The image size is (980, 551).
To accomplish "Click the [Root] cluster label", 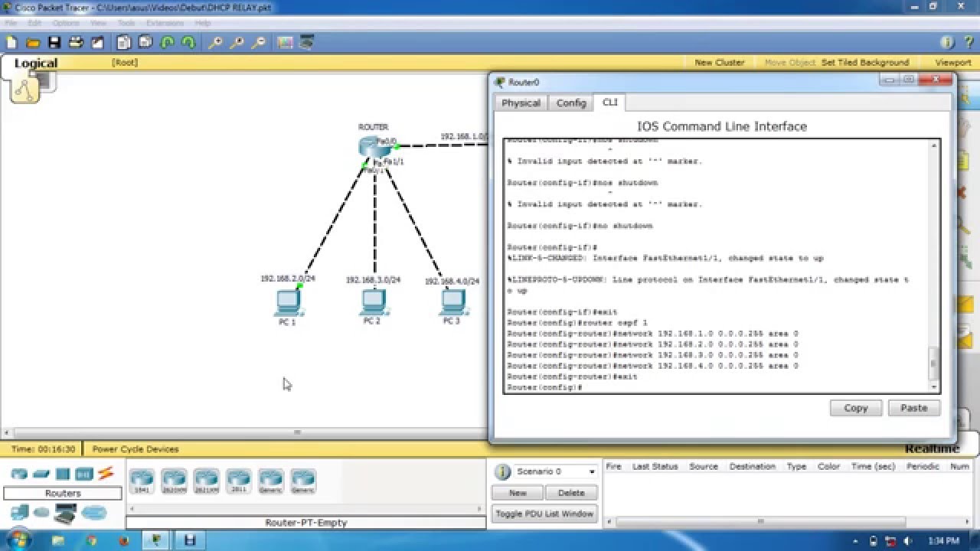I will point(125,62).
